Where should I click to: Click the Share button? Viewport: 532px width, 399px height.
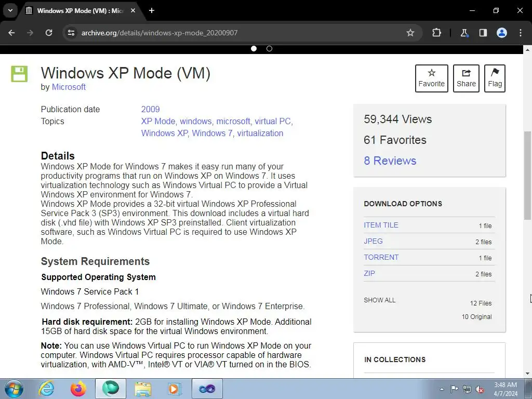click(466, 78)
